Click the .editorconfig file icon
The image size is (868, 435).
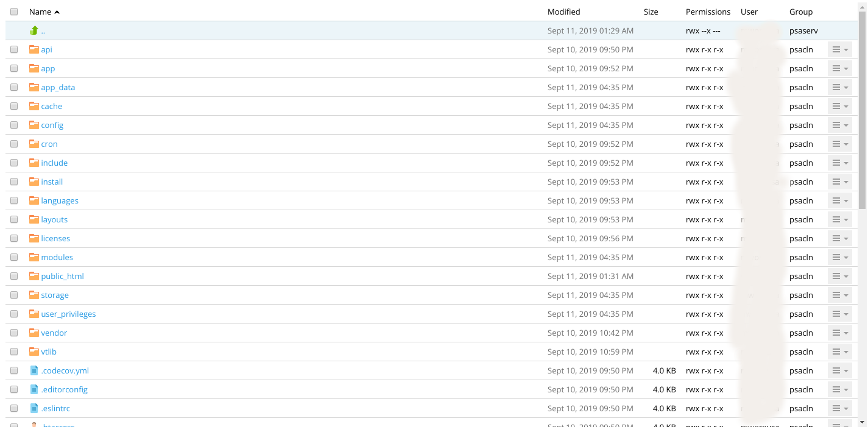click(34, 389)
